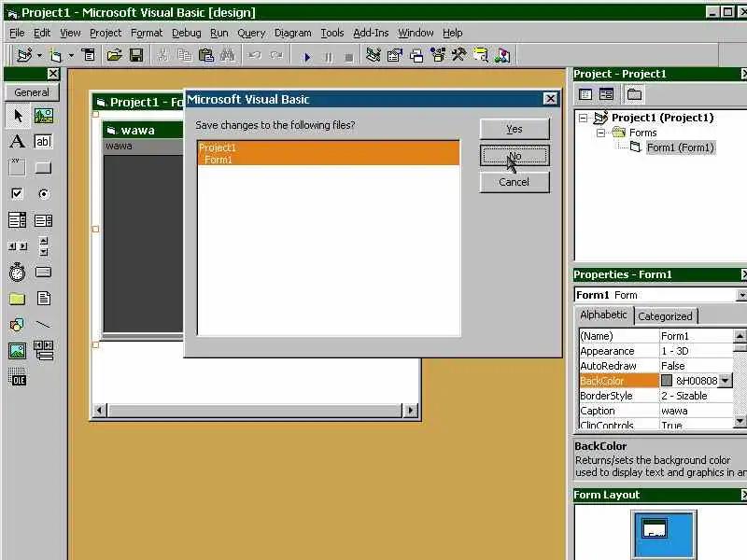The width and height of the screenshot is (747, 560).
Task: Select the Pointer tool in toolbox
Action: (x=18, y=116)
